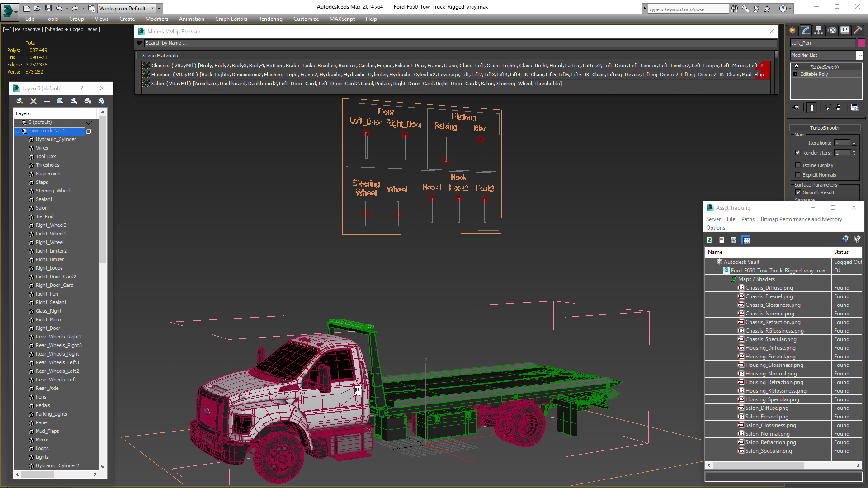This screenshot has width=868, height=488.
Task: Click Make Unique icon under modifier stack
Action: [827, 108]
